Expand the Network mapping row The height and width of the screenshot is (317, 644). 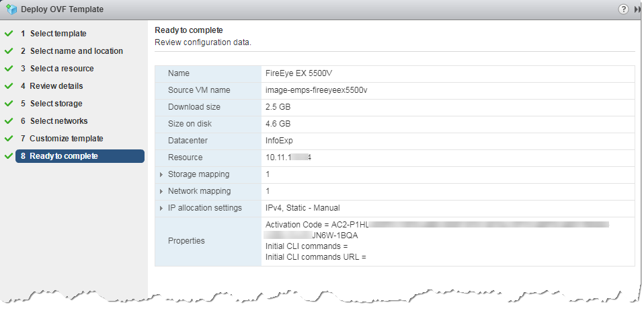(161, 192)
